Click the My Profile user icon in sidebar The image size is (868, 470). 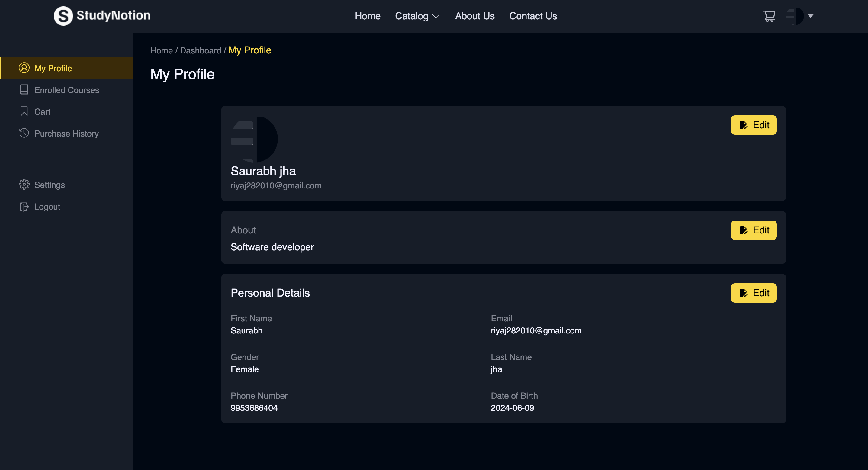tap(24, 68)
